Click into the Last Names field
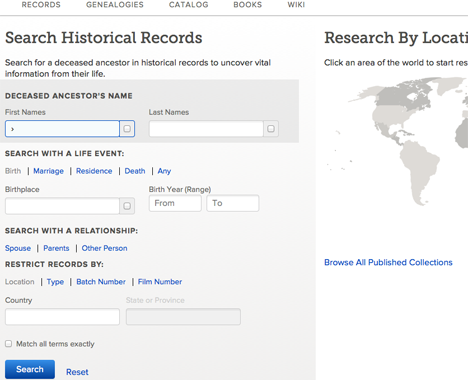468x380 pixels. [206, 129]
